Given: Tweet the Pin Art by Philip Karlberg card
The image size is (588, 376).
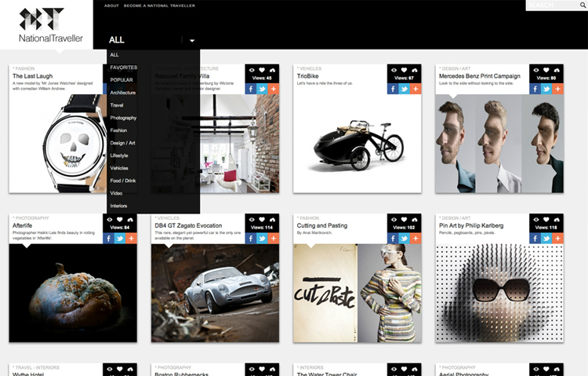Looking at the screenshot, I should coord(546,239).
